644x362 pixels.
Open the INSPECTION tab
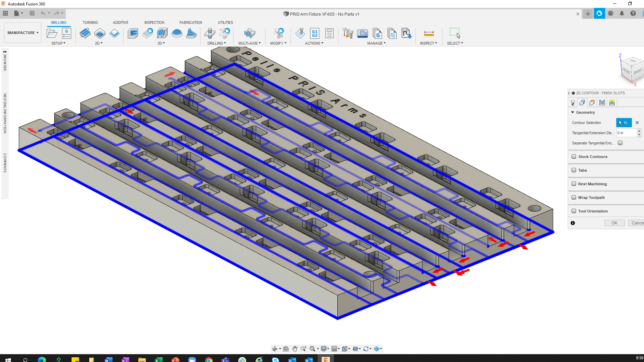(154, 22)
